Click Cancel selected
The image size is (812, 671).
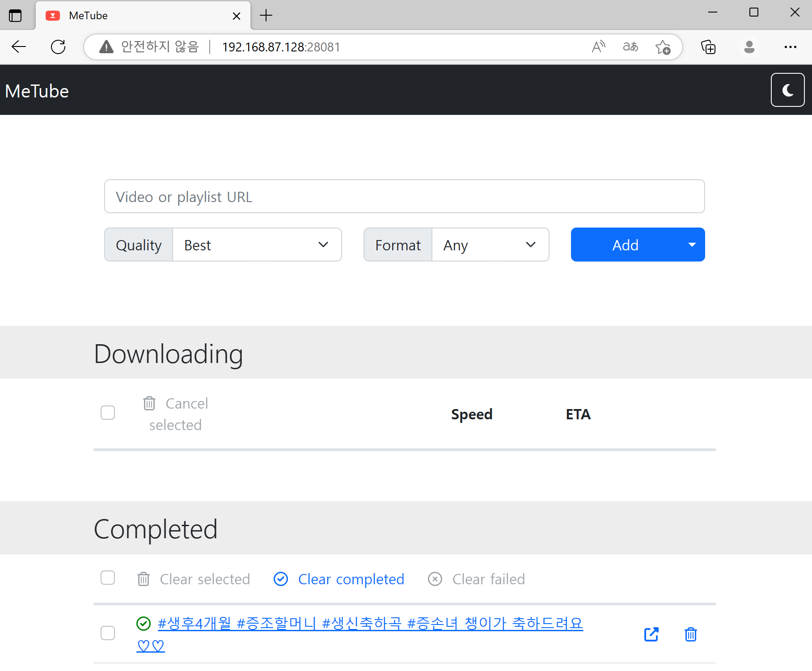click(x=175, y=414)
